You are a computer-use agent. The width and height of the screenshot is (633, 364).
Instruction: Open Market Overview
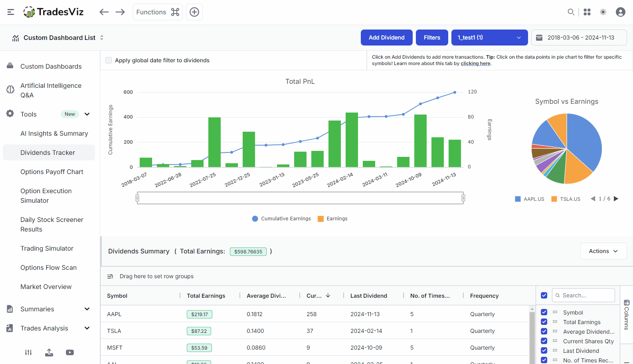coord(46,287)
